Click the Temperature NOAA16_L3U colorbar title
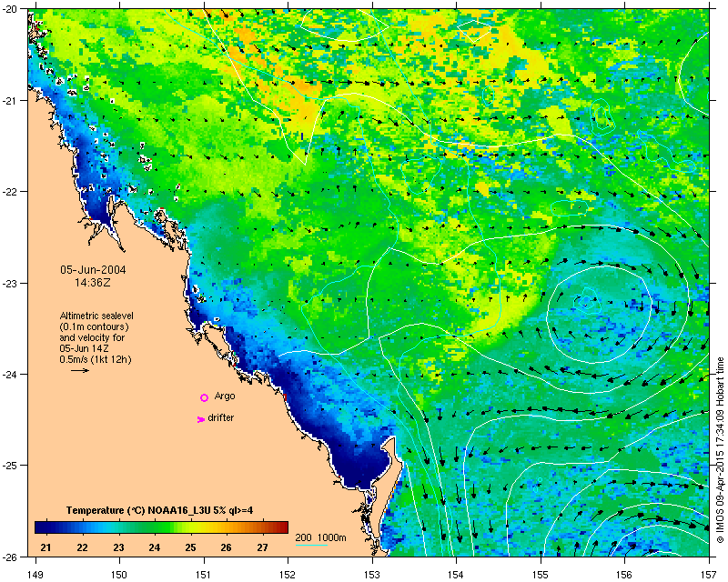The image size is (728, 582). tap(160, 510)
